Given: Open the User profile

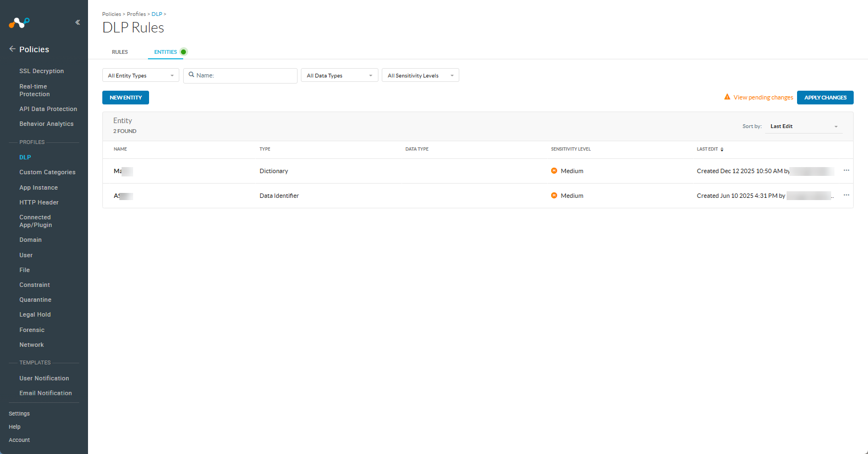Looking at the screenshot, I should (26, 255).
